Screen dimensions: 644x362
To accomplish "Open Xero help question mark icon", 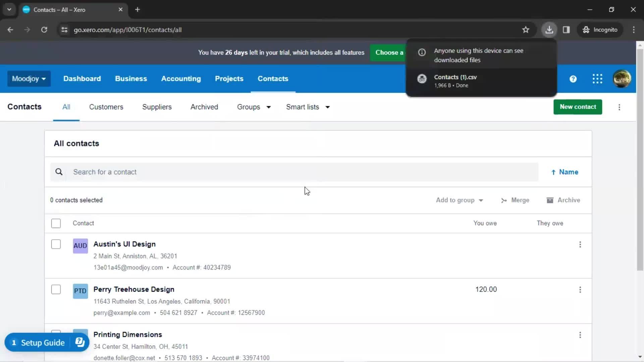I will point(573,79).
